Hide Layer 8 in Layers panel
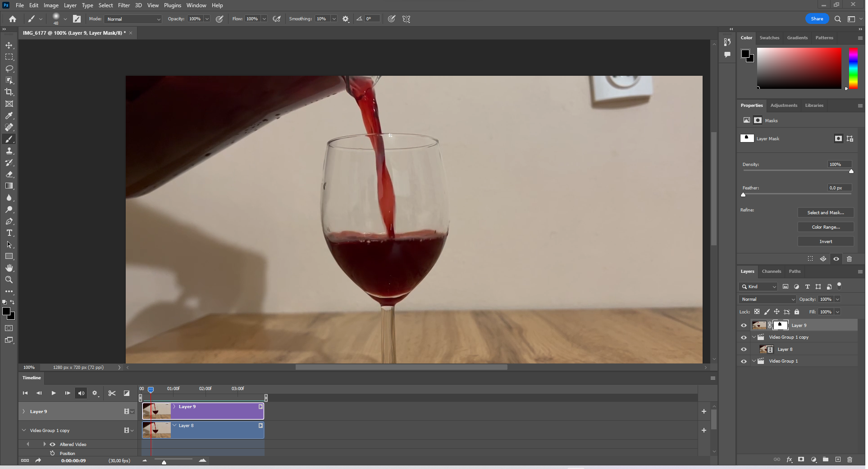Screen dimensions: 868x469 [x=744, y=349]
